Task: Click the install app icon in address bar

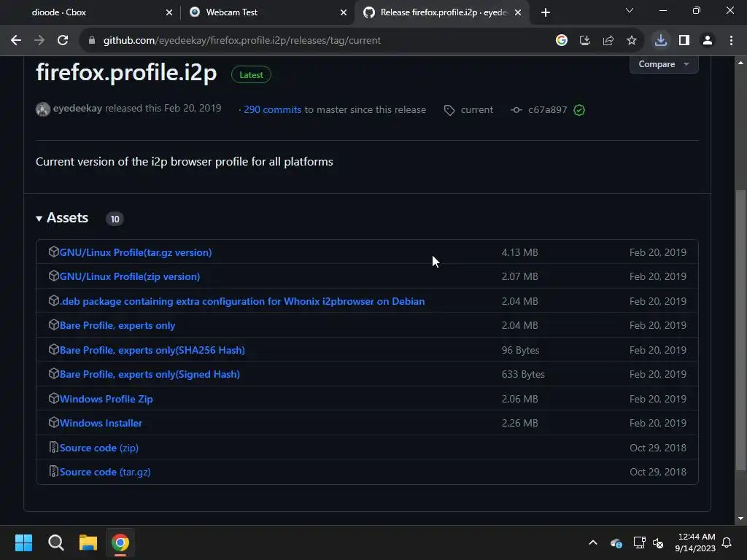Action: pyautogui.click(x=585, y=41)
